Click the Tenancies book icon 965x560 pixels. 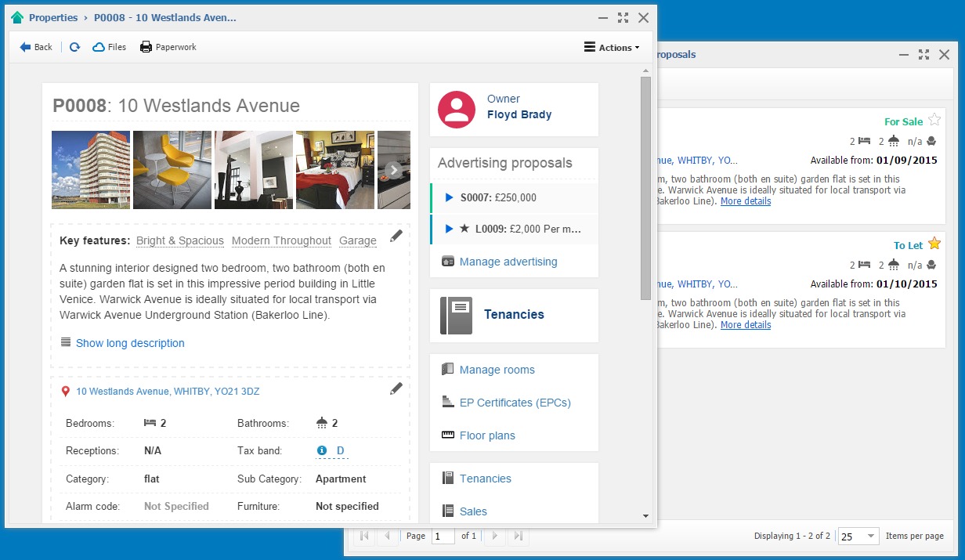click(x=456, y=315)
